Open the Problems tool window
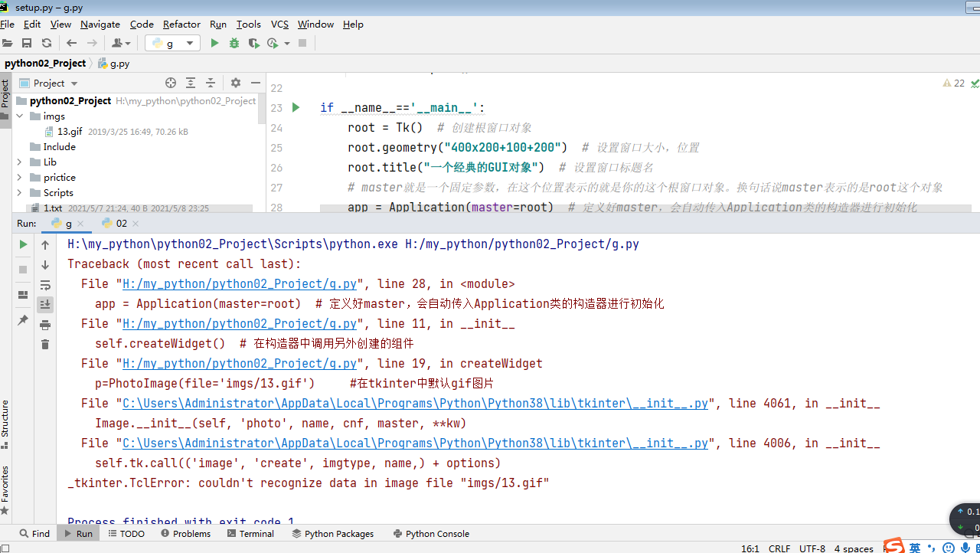Viewport: 980px width, 553px height. [x=186, y=534]
